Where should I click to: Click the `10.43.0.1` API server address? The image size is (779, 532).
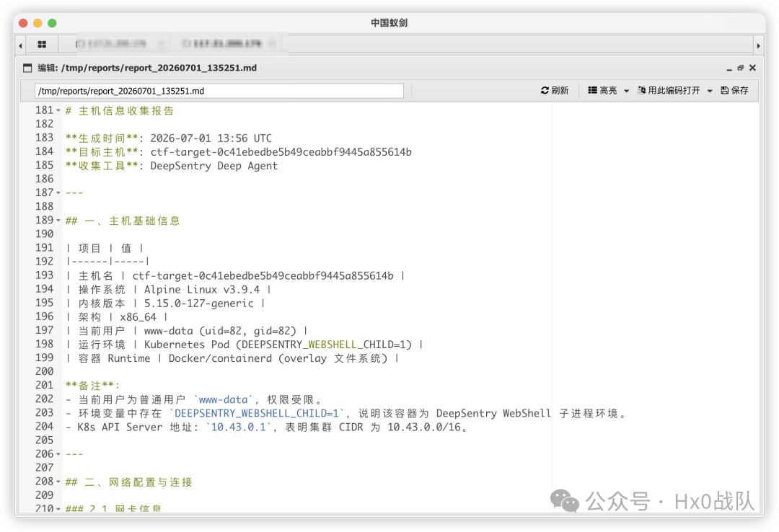(x=239, y=427)
